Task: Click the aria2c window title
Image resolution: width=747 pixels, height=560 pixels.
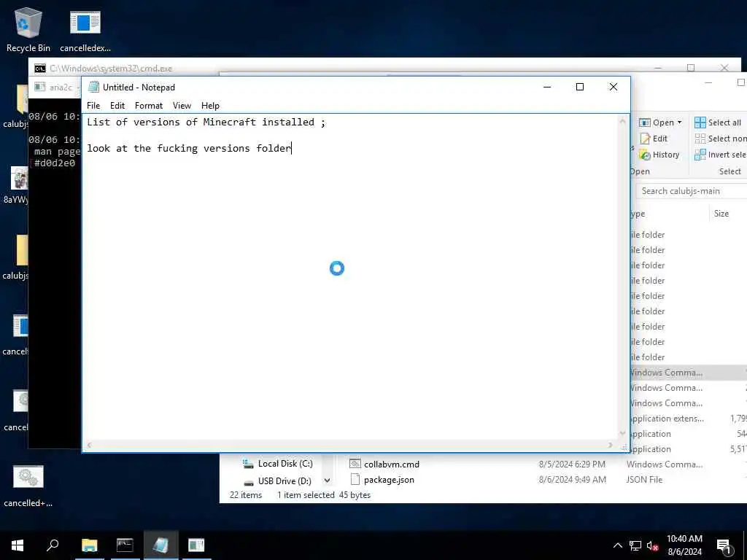Action: (61, 87)
